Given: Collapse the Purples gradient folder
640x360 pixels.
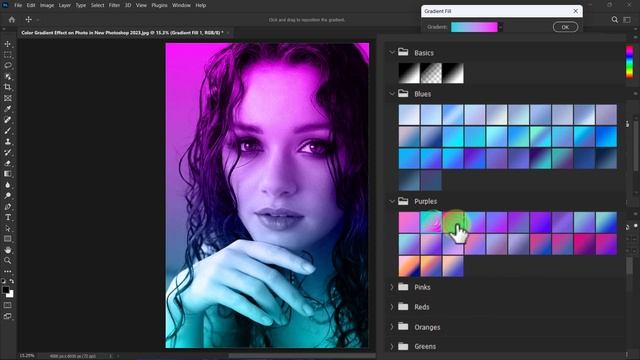Looking at the screenshot, I should coord(392,201).
